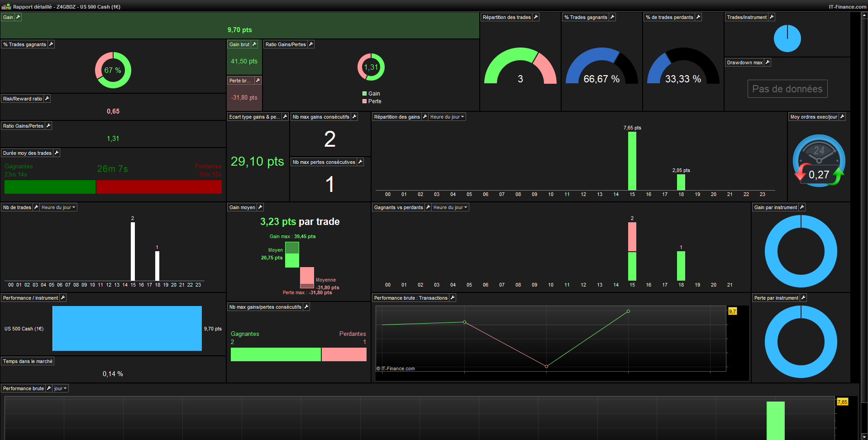Toggle the Gain legend entry
This screenshot has height=440, width=868.
tap(371, 94)
